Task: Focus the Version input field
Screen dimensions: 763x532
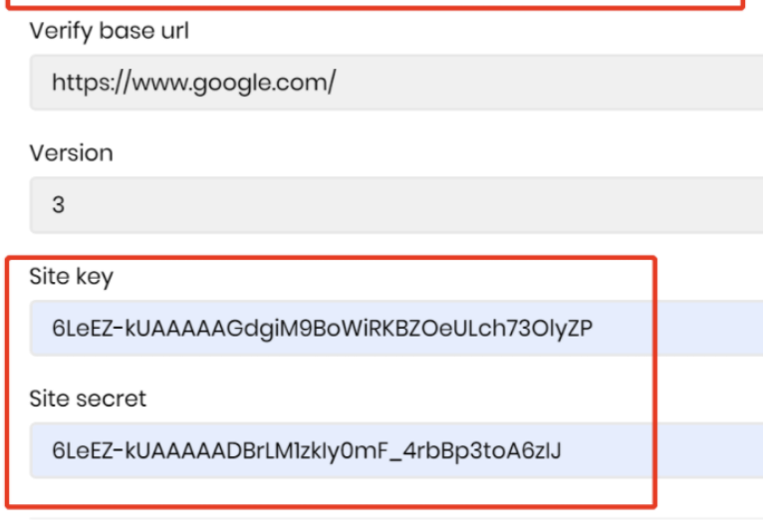Action: click(x=396, y=205)
